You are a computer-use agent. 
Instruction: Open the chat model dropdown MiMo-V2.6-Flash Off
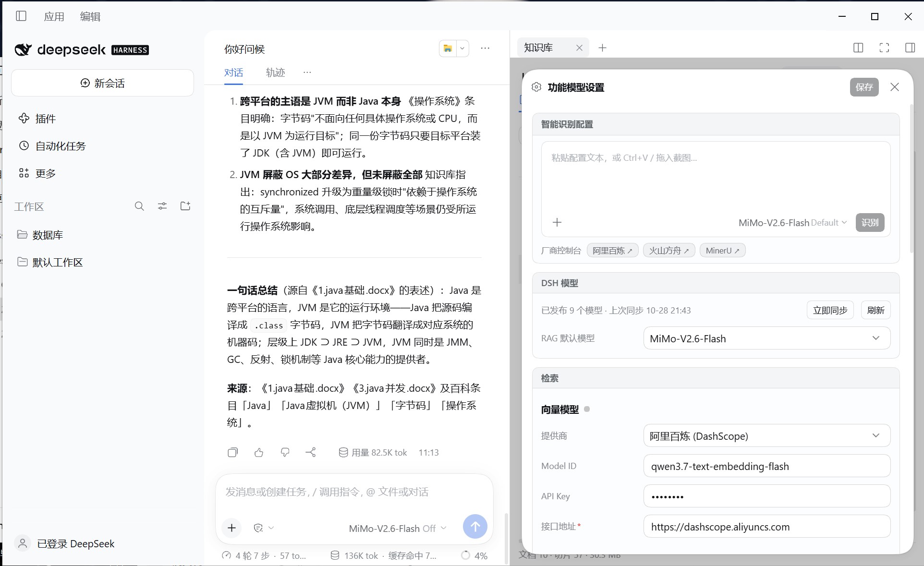point(398,528)
